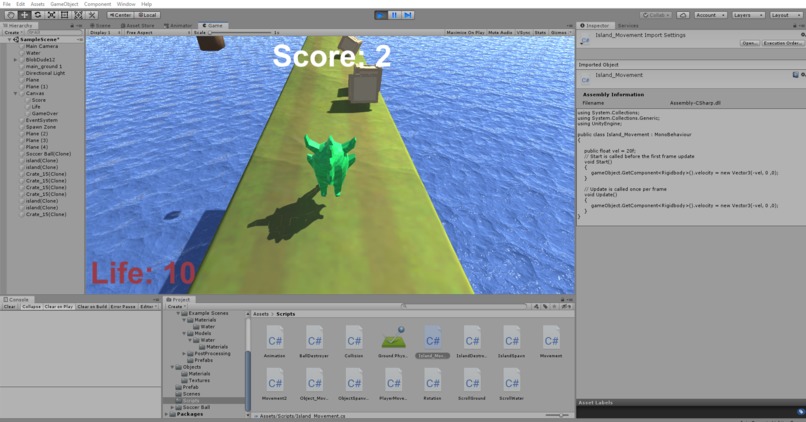This screenshot has width=806, height=422.
Task: Toggle VSync in Game view
Action: tap(523, 32)
